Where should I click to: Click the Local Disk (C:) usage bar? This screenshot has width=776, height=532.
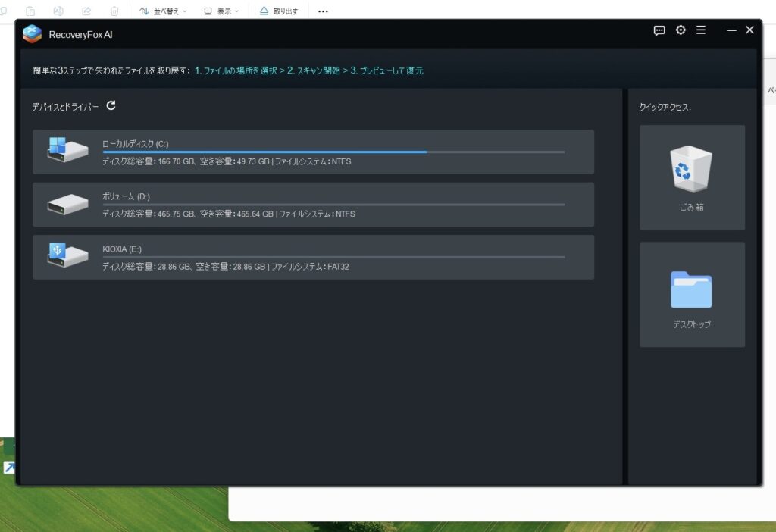click(333, 152)
